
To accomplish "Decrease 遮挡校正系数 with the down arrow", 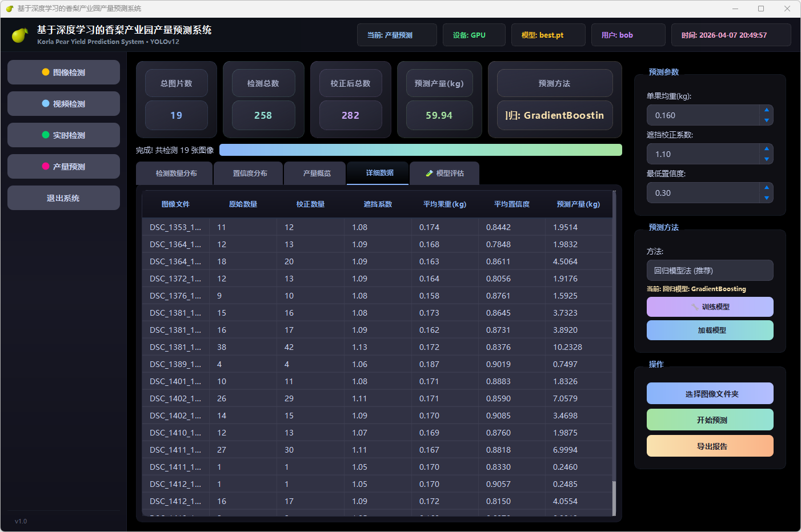I will click(766, 159).
